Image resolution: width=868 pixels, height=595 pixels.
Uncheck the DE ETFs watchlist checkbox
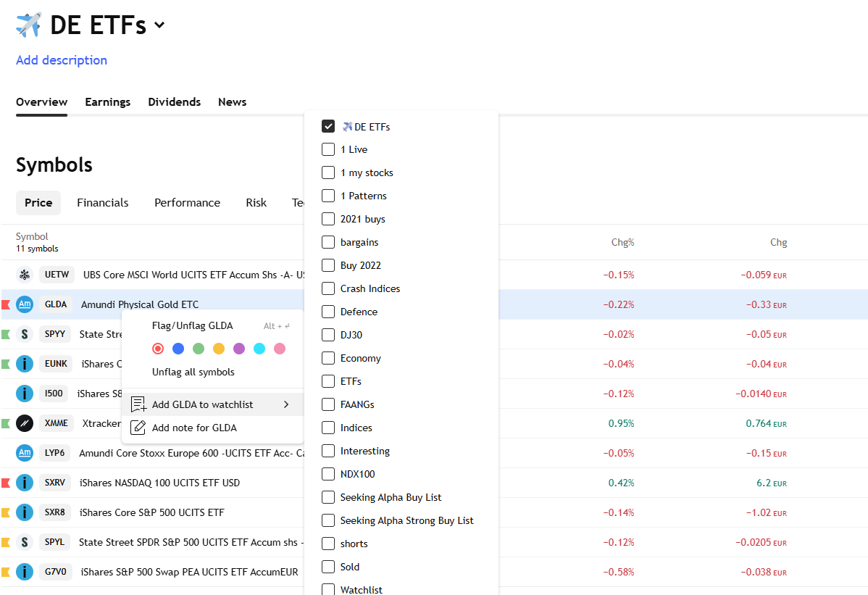pos(328,126)
